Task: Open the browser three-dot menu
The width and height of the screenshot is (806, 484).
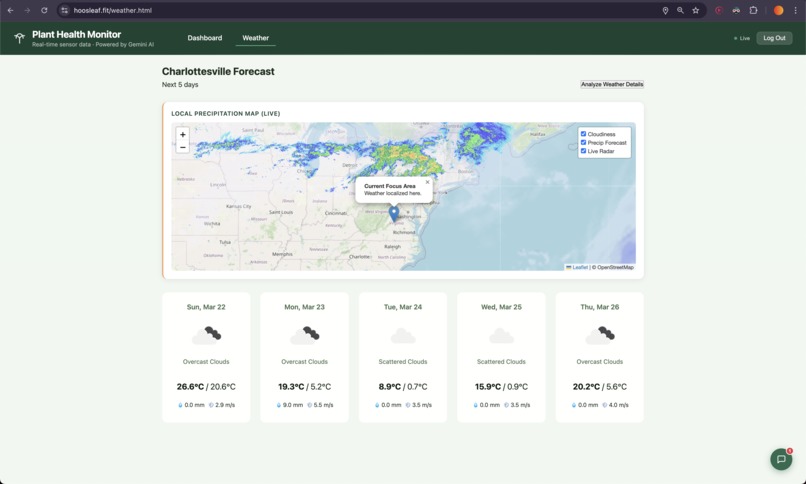Action: 795,10
